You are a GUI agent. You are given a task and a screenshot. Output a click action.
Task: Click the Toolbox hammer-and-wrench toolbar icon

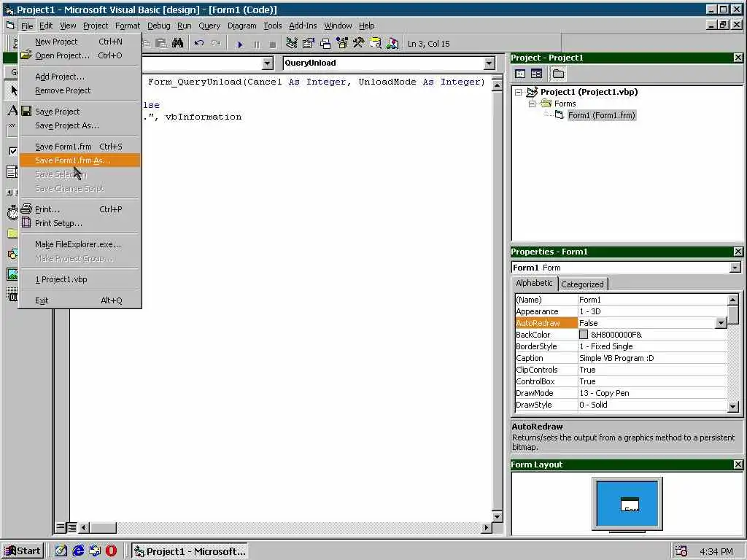pyautogui.click(x=359, y=43)
